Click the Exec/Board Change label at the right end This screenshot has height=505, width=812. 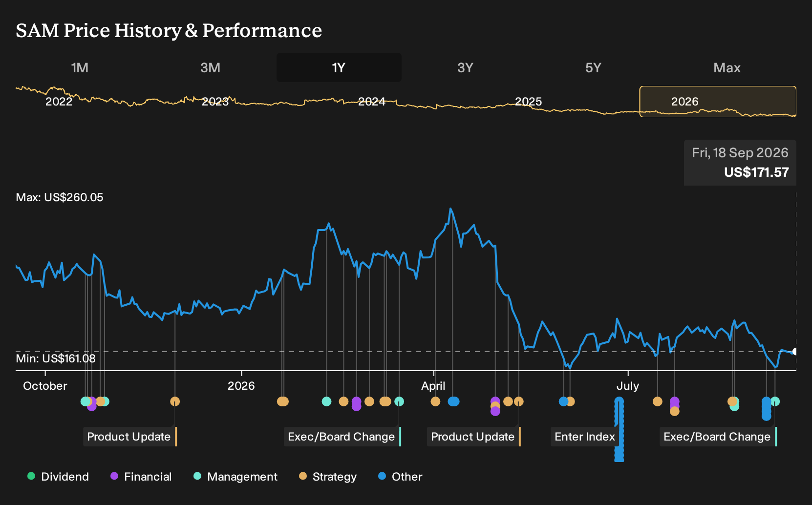pyautogui.click(x=718, y=437)
